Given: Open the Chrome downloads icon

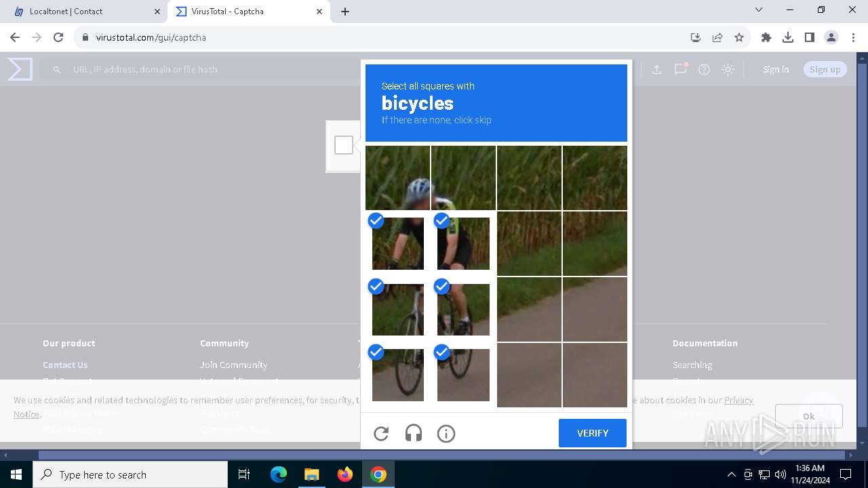Looking at the screenshot, I should pos(788,37).
